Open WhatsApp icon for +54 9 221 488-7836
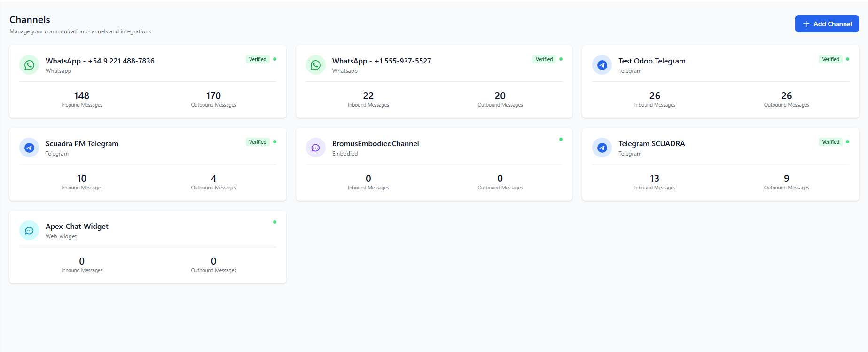868x352 pixels. point(29,65)
